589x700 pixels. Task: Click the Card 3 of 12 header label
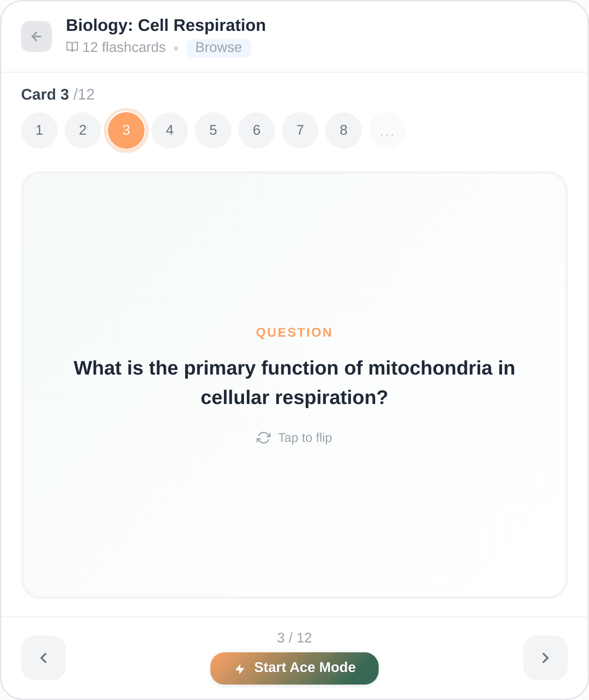tap(57, 94)
